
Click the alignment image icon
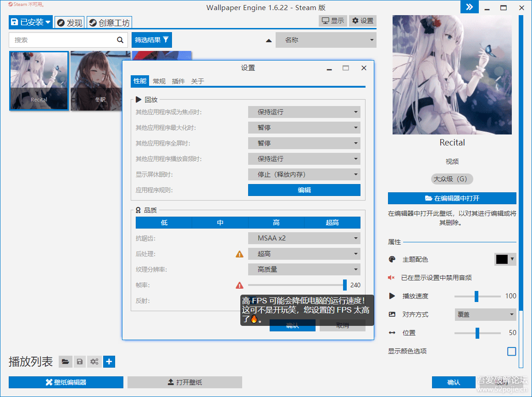[x=392, y=314]
